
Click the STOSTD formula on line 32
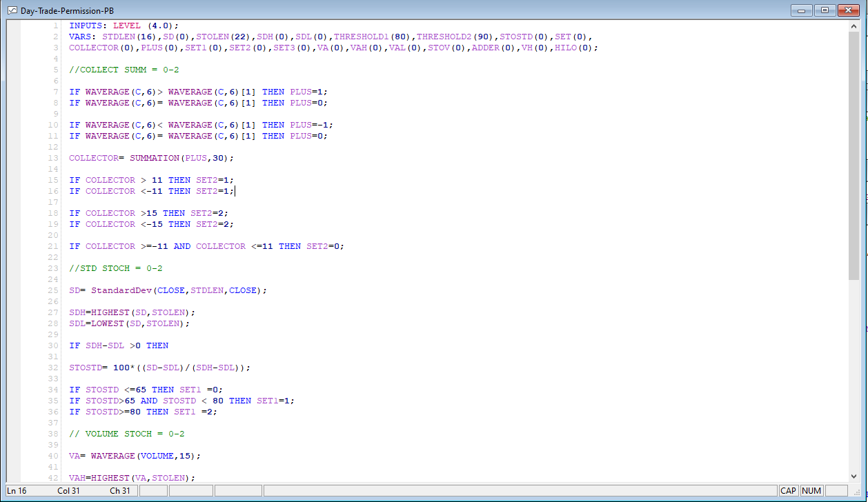(159, 367)
